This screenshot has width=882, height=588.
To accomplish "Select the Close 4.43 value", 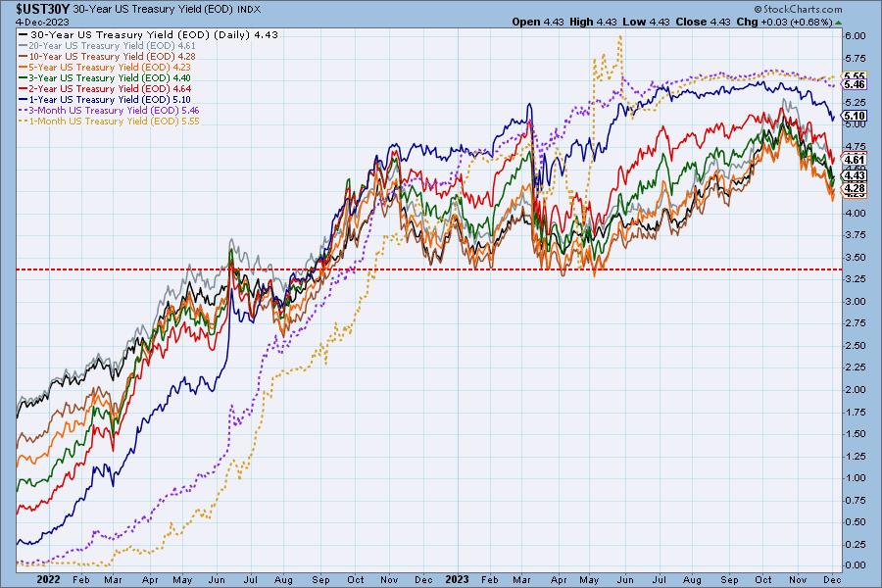I will pos(703,22).
